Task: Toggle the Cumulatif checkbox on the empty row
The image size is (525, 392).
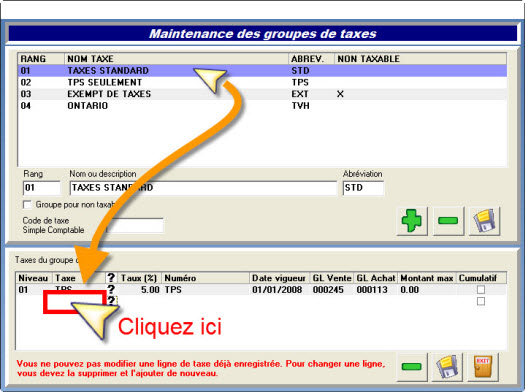Action: pyautogui.click(x=481, y=301)
